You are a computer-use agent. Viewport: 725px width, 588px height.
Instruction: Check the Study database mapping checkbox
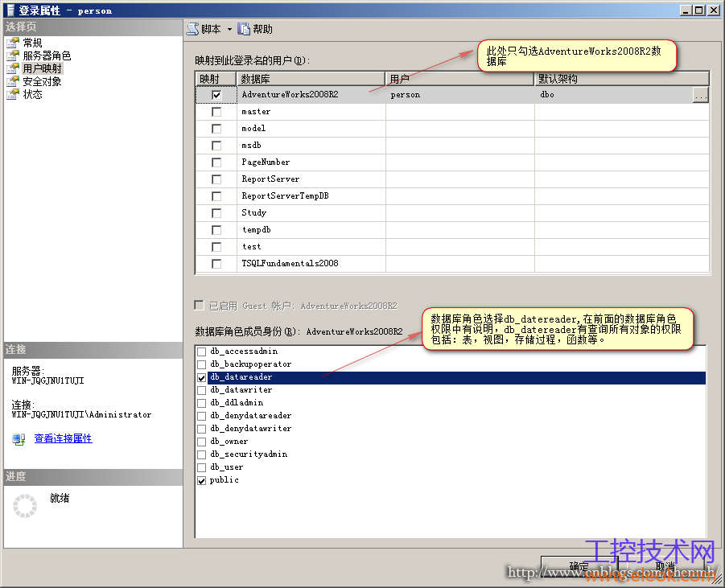tap(216, 213)
